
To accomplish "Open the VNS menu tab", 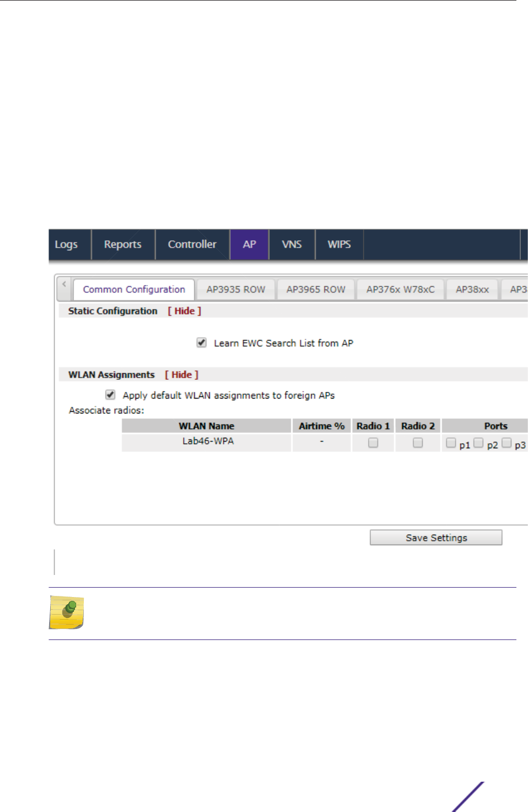I will 292,244.
